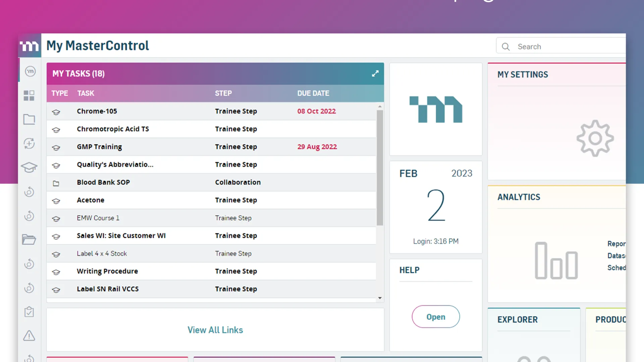Click the folder icon on Blood Bank SOP row

click(56, 183)
